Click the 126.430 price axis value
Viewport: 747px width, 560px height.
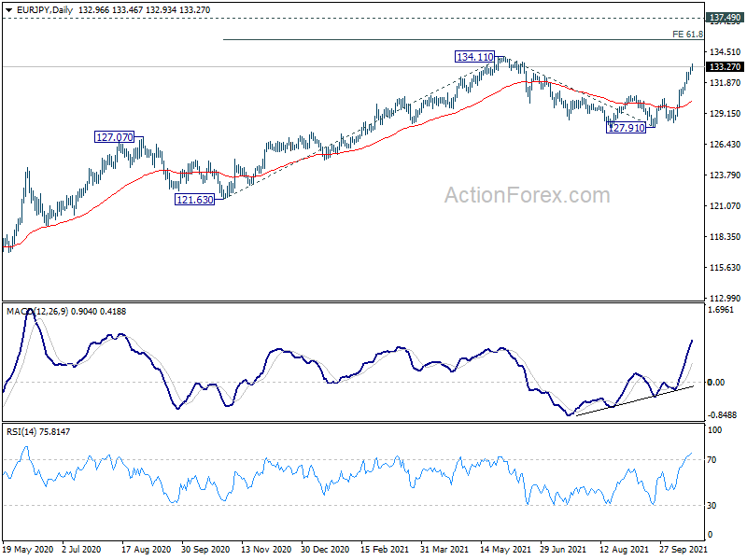726,145
